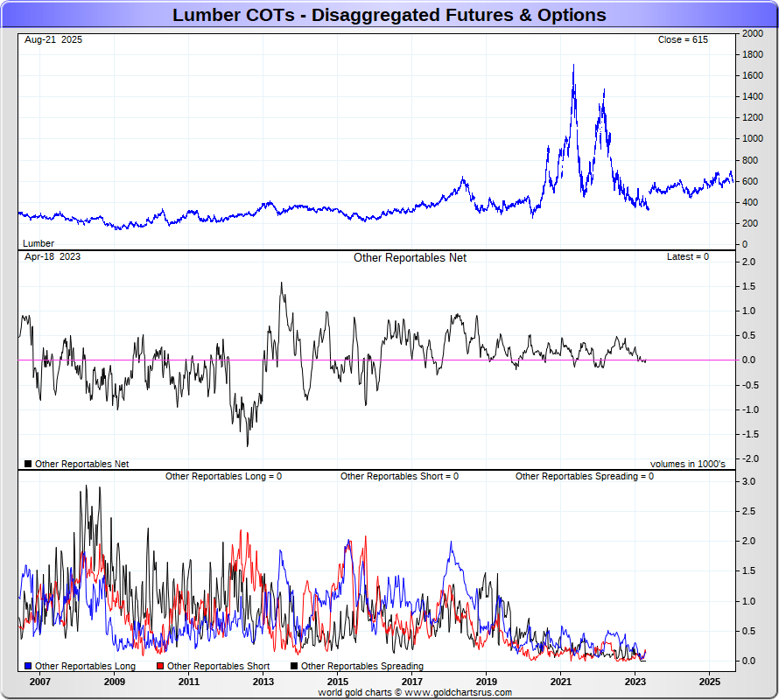The width and height of the screenshot is (779, 700).
Task: Click the 2021 lumber price peak
Action: [x=574, y=65]
